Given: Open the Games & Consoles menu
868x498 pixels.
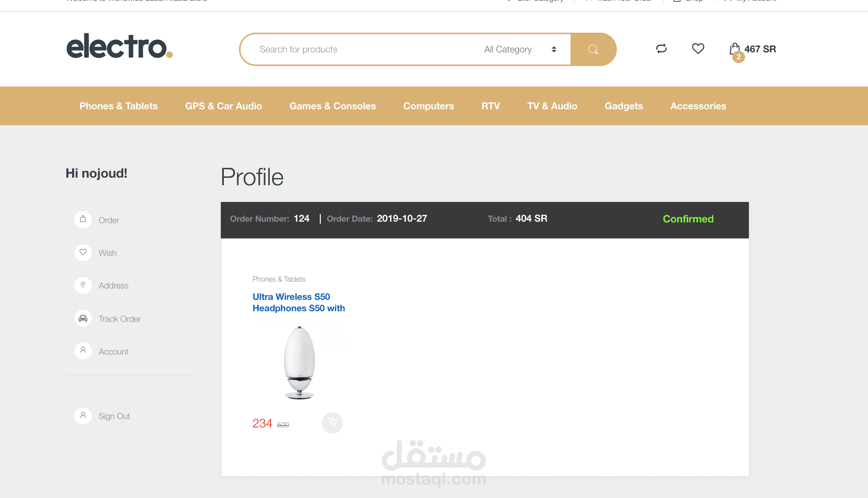Looking at the screenshot, I should (x=332, y=106).
